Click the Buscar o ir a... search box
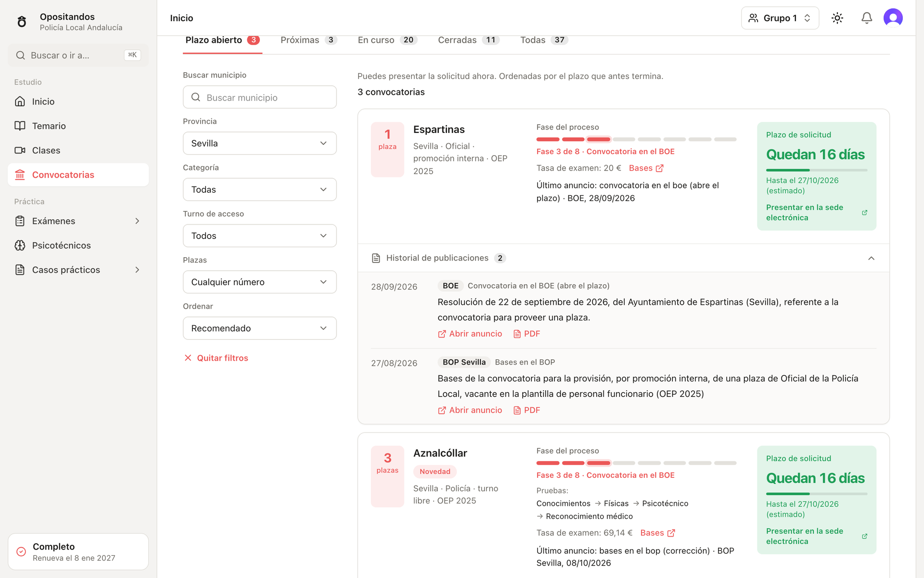Screen dimensions: 924x578 coord(78,55)
